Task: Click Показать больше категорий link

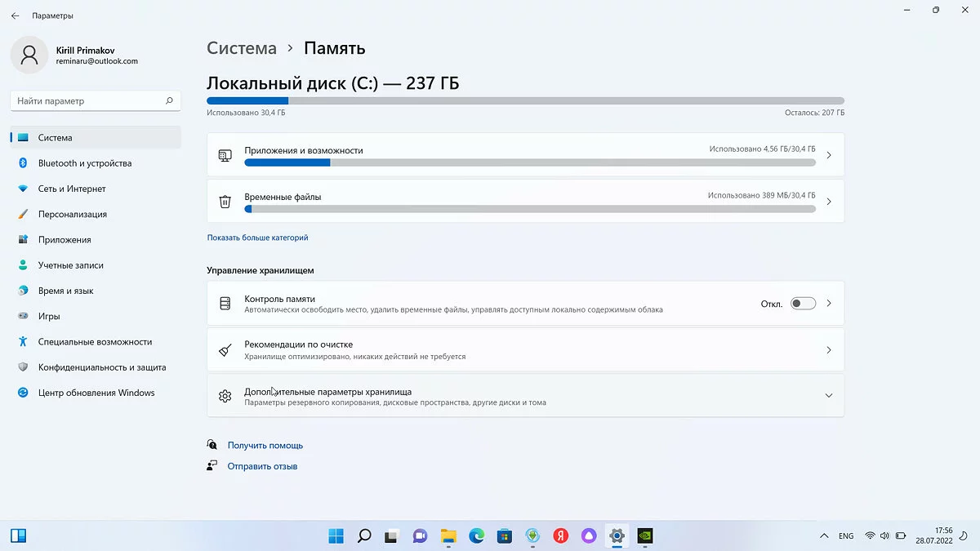Action: 257,238
